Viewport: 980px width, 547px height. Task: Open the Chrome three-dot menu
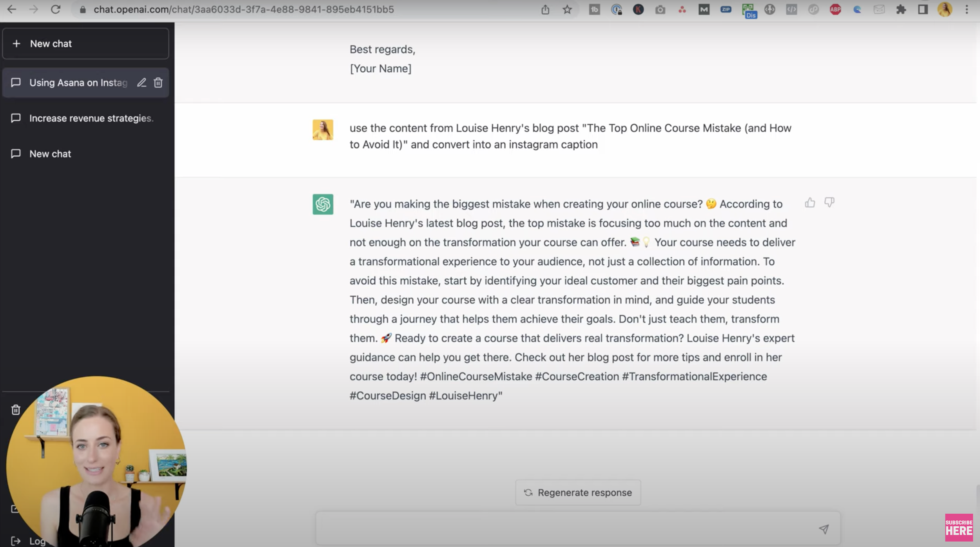tap(967, 9)
